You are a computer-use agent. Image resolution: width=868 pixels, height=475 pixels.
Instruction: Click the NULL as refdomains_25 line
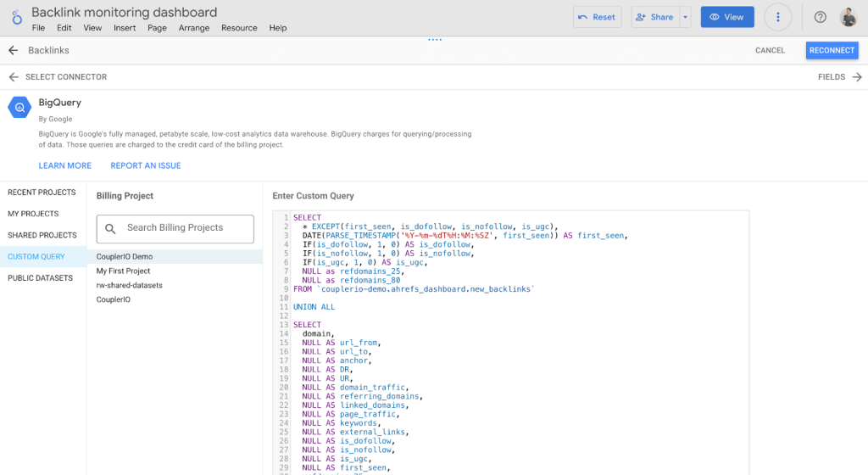pyautogui.click(x=353, y=271)
